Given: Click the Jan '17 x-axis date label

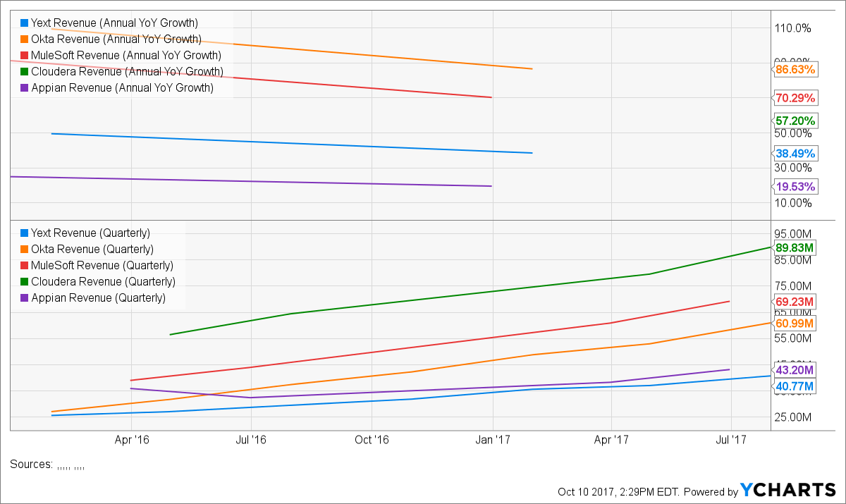Looking at the screenshot, I should (493, 439).
